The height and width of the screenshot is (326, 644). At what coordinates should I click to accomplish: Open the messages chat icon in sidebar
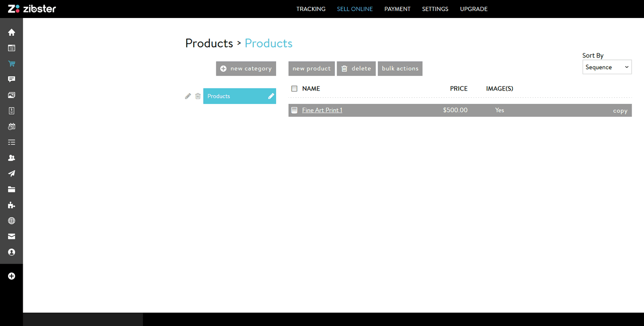(x=12, y=79)
